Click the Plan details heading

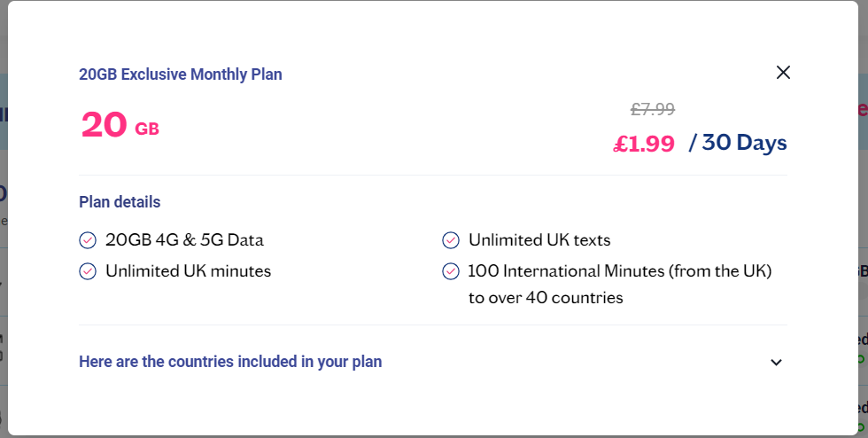tap(120, 202)
